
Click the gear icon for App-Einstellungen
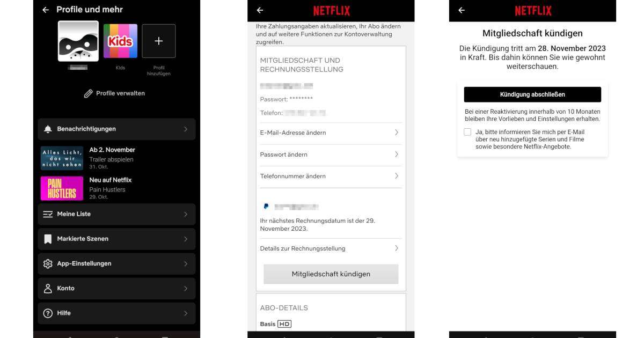(47, 263)
